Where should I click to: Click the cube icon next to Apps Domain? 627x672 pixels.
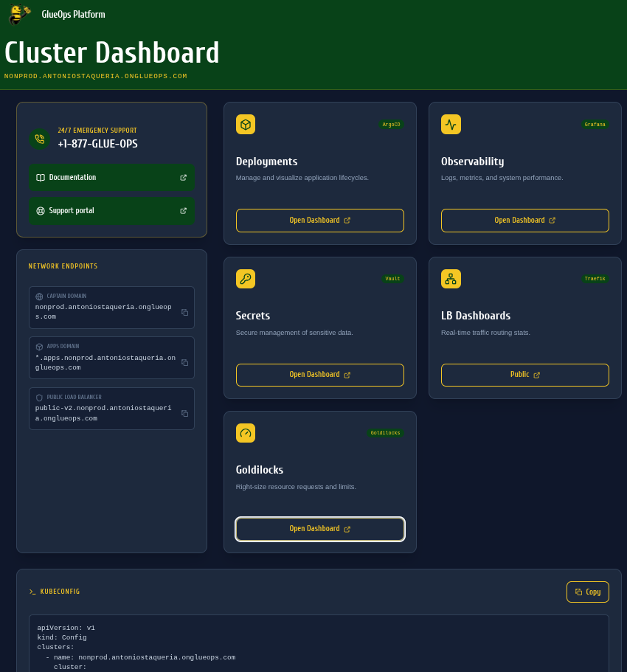coord(39,347)
